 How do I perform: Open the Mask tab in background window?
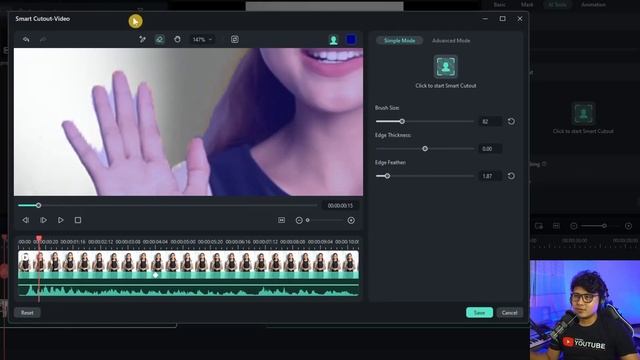527,4
